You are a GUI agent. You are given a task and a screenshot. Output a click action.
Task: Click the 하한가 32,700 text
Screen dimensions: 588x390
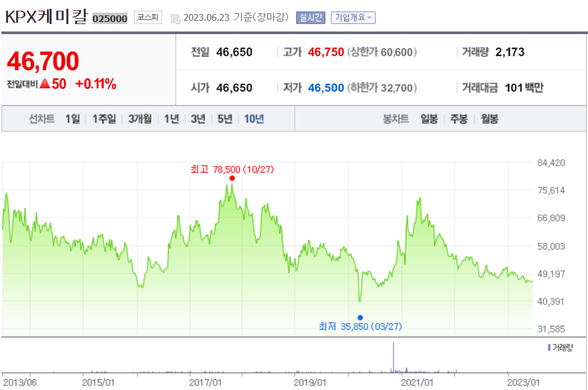click(x=382, y=88)
